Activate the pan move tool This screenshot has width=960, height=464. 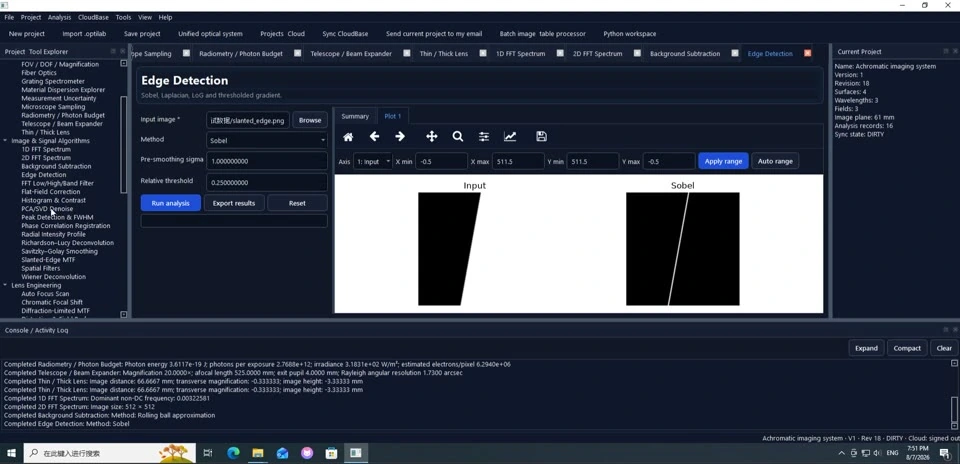pyautogui.click(x=432, y=137)
